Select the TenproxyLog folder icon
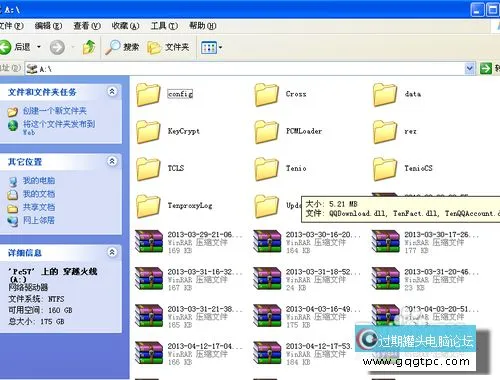The width and height of the screenshot is (500, 380). click(148, 206)
